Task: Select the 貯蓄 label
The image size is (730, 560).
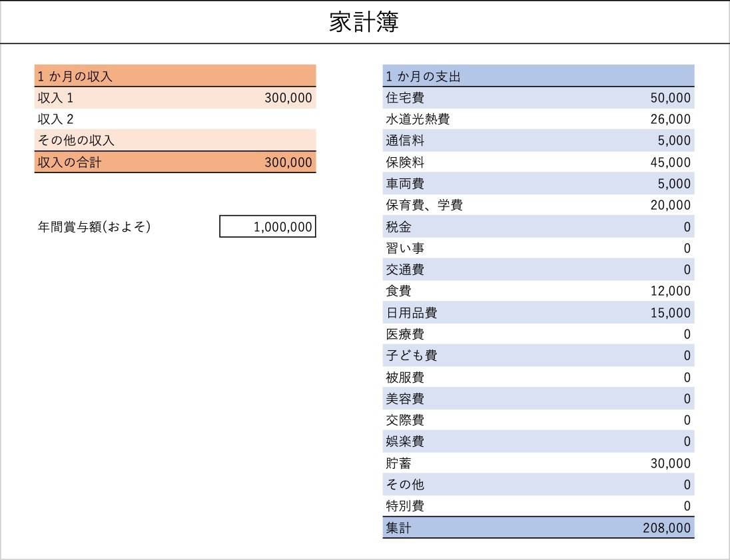Action: (398, 463)
